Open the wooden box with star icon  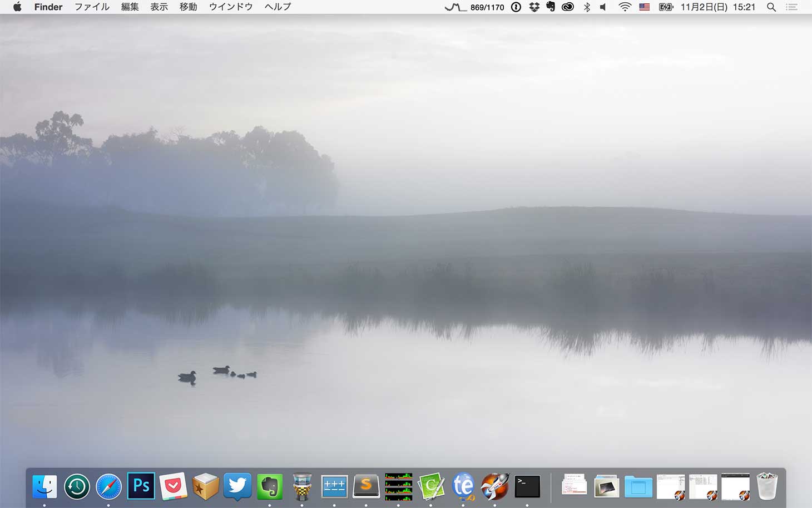click(x=205, y=487)
